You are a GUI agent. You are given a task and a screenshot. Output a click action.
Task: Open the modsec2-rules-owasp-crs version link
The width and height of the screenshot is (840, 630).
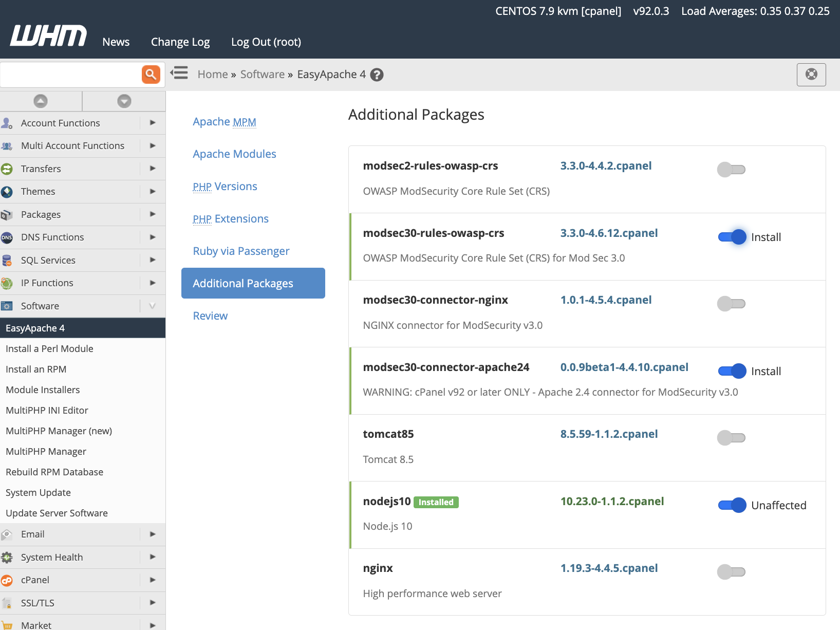tap(606, 165)
